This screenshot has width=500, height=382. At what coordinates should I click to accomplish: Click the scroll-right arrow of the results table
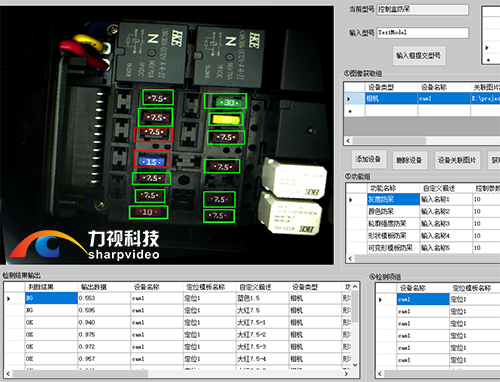click(347, 374)
